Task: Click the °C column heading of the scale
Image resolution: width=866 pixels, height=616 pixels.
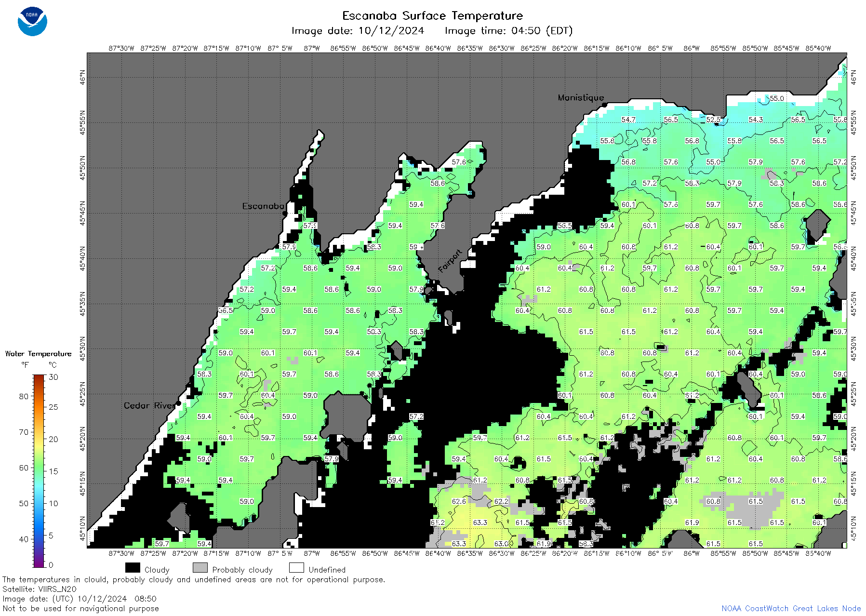Action: click(x=53, y=365)
